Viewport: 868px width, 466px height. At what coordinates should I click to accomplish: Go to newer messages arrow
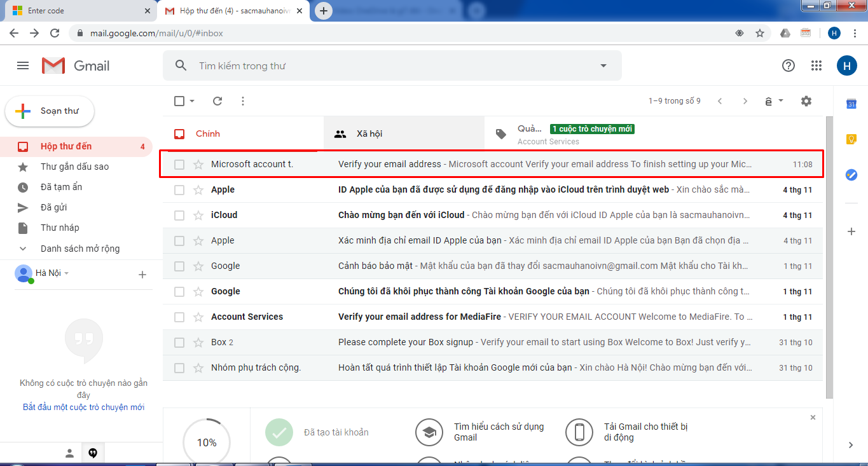pos(720,101)
